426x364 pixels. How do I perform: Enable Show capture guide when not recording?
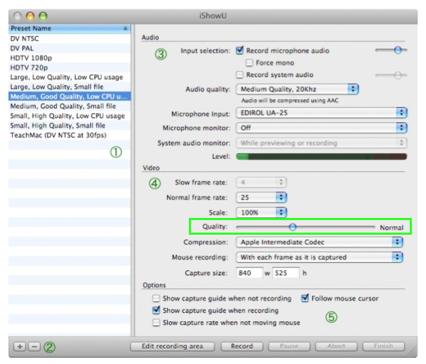156,298
